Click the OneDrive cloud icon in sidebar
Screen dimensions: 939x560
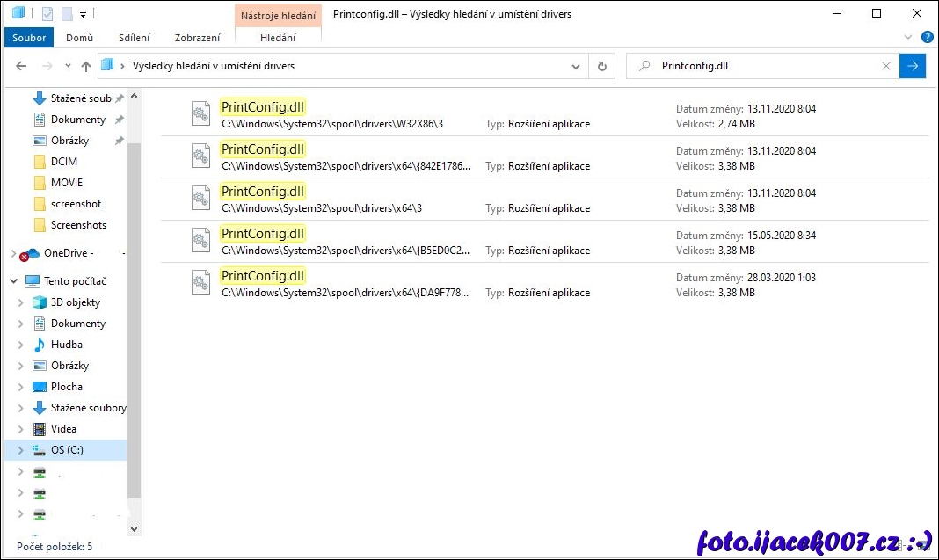coord(32,253)
